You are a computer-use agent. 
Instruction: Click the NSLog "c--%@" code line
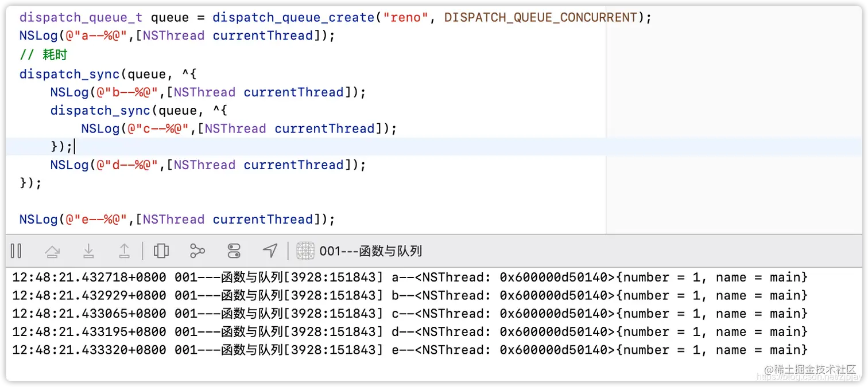[x=239, y=128]
